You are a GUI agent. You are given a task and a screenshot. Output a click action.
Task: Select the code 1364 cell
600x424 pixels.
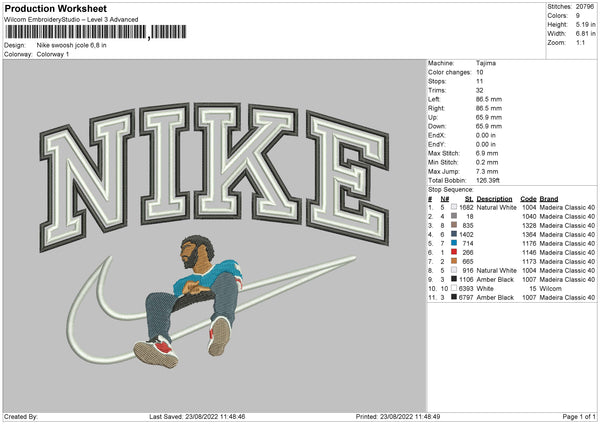(x=529, y=235)
